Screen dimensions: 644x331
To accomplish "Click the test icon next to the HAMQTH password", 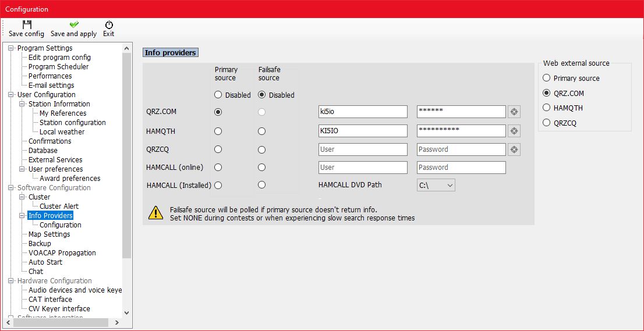I will coord(514,131).
